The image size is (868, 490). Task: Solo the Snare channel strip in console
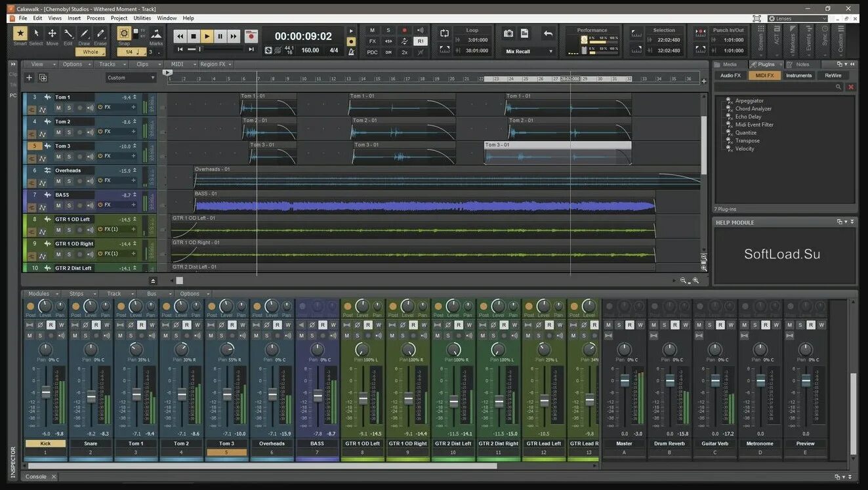click(x=85, y=336)
